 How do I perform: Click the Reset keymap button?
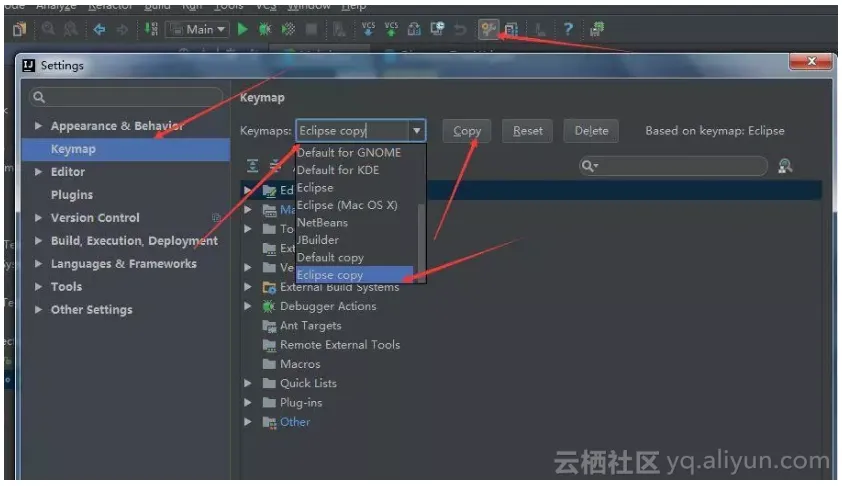click(x=527, y=131)
